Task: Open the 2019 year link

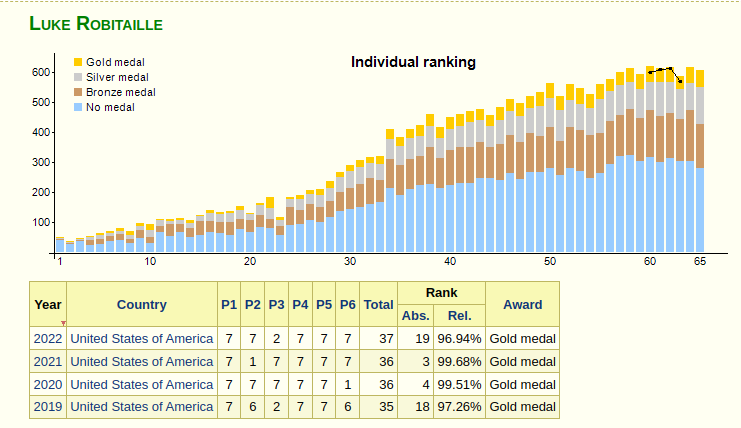Action: pyautogui.click(x=48, y=407)
